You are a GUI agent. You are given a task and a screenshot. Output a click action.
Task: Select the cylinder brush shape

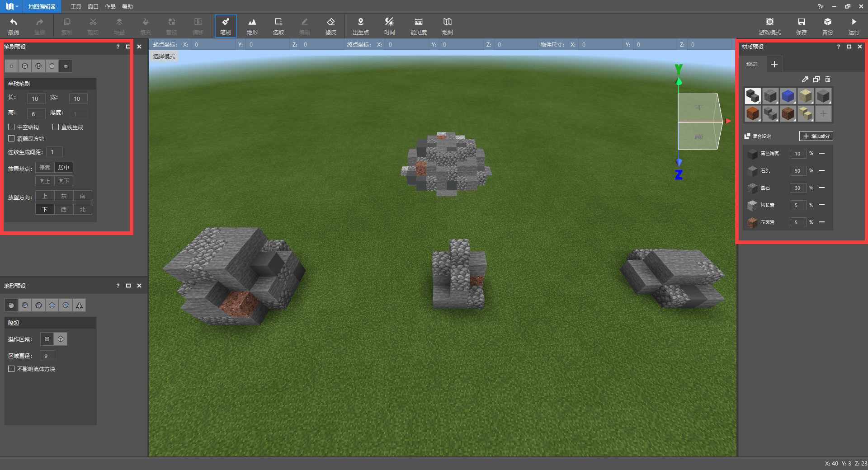point(52,66)
